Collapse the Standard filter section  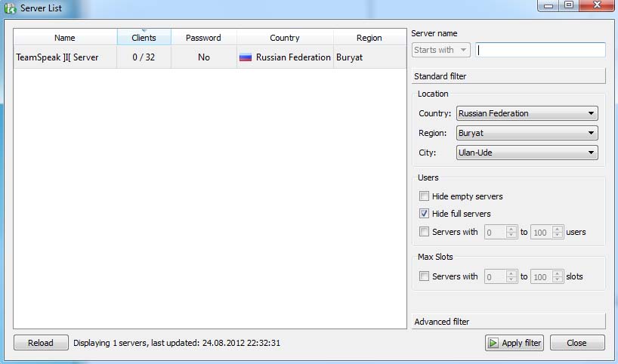click(508, 76)
